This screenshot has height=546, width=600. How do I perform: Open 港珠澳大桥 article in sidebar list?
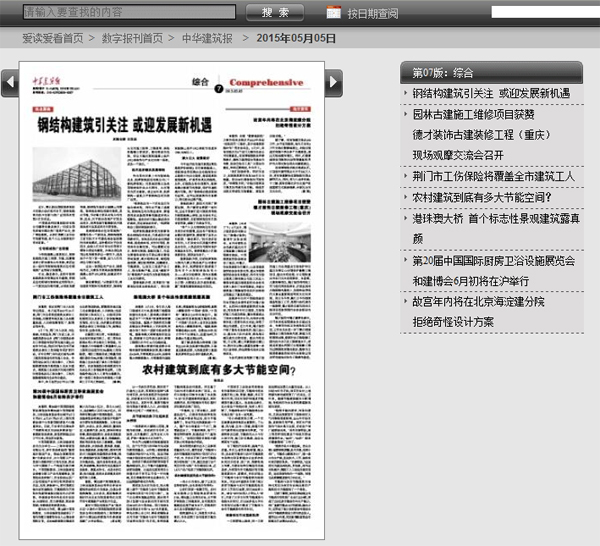pos(494,218)
